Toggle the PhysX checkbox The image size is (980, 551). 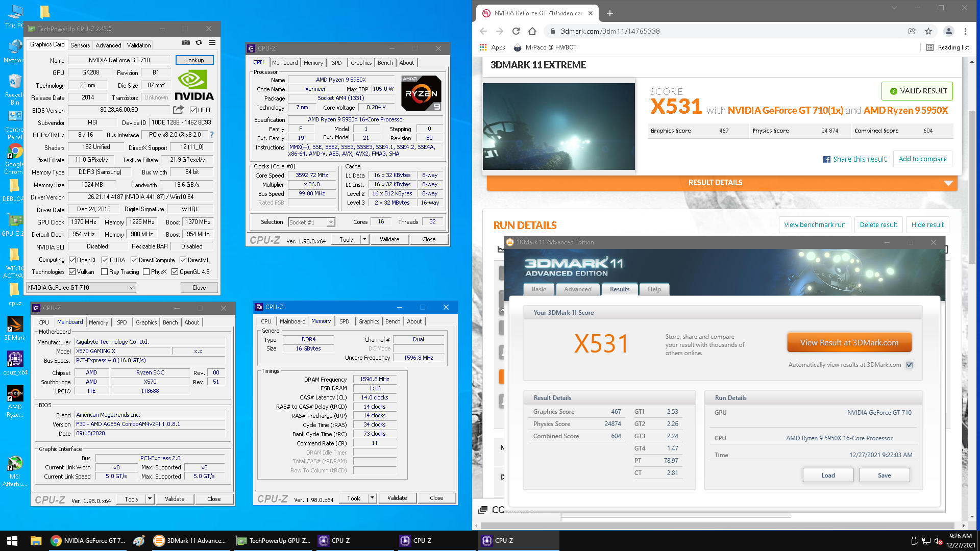(146, 272)
